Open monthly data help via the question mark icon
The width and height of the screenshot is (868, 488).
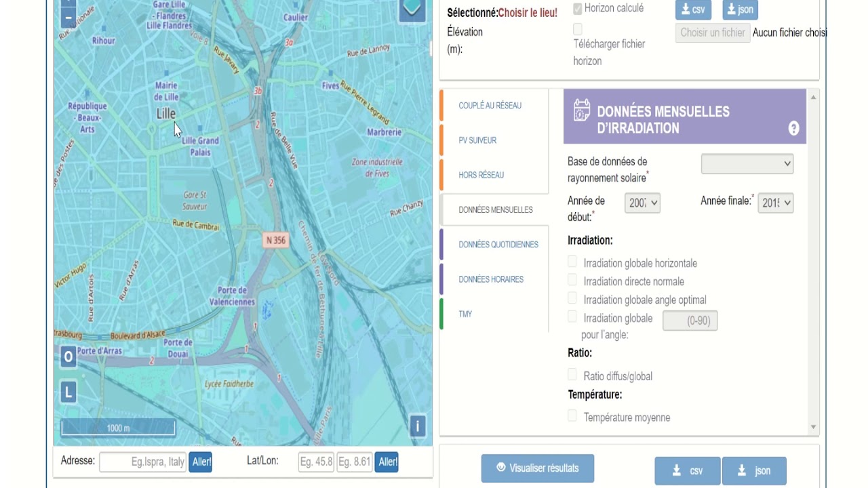tap(793, 127)
